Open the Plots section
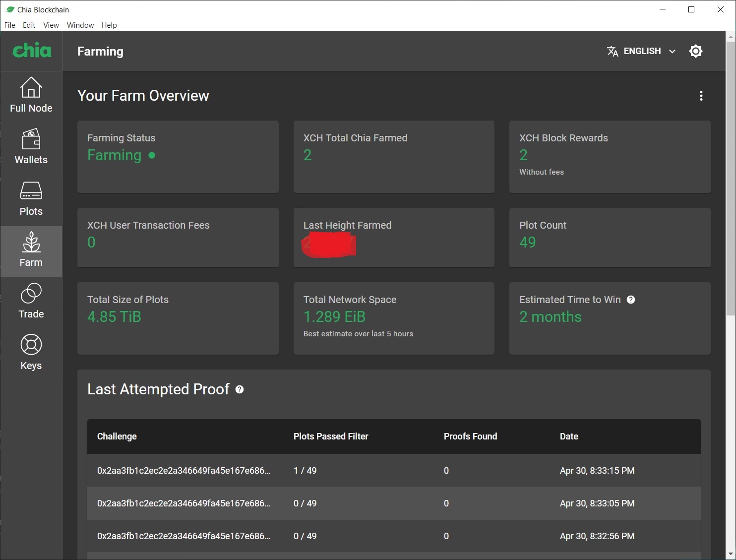 [x=31, y=198]
